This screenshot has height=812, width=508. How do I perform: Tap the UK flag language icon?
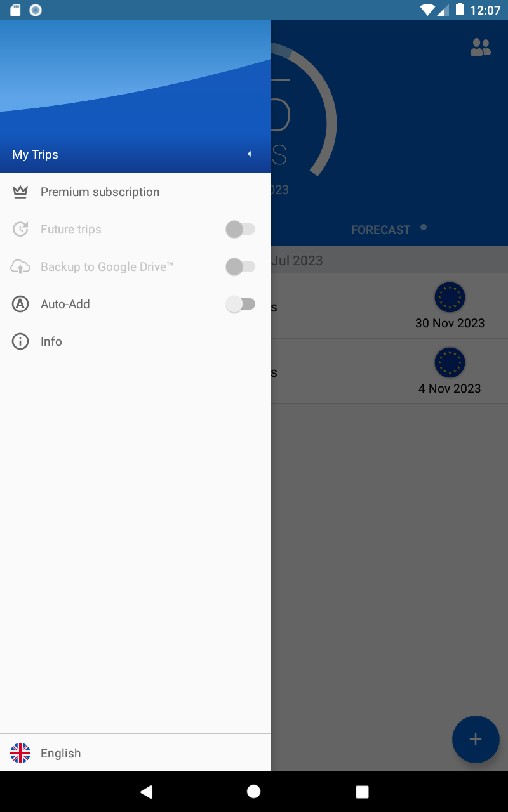click(x=20, y=753)
